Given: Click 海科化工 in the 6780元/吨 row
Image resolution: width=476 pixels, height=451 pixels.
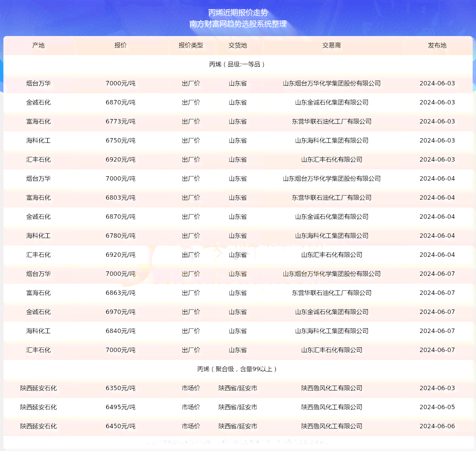Looking at the screenshot, I should [x=38, y=236].
